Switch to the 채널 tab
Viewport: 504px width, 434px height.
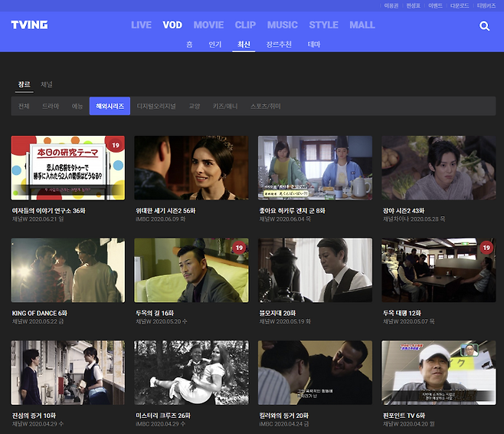47,84
